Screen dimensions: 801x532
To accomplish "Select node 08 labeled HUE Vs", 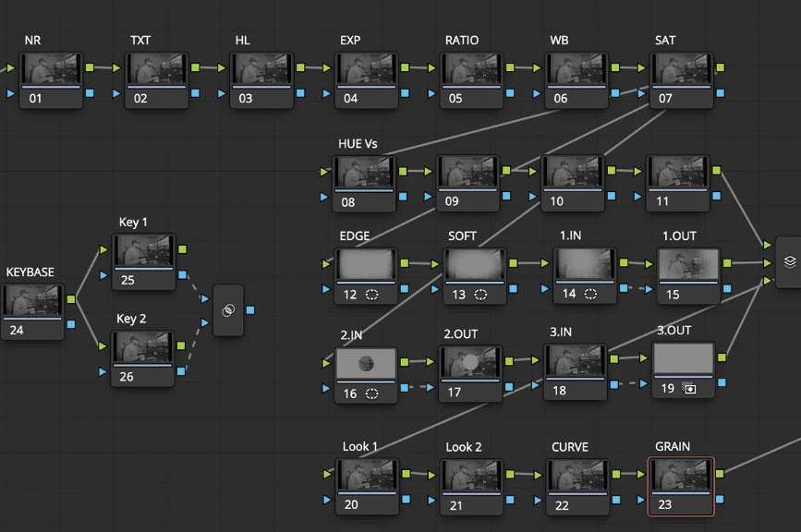I will tap(364, 184).
